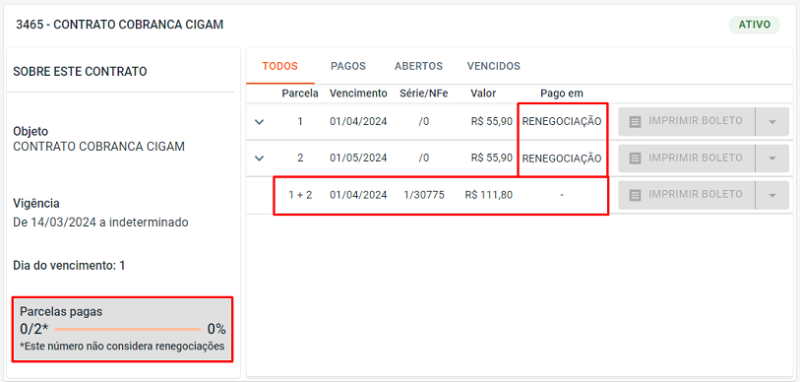Click NFe number 1/30775
Viewport: 800px width, 382px height.
coord(423,195)
